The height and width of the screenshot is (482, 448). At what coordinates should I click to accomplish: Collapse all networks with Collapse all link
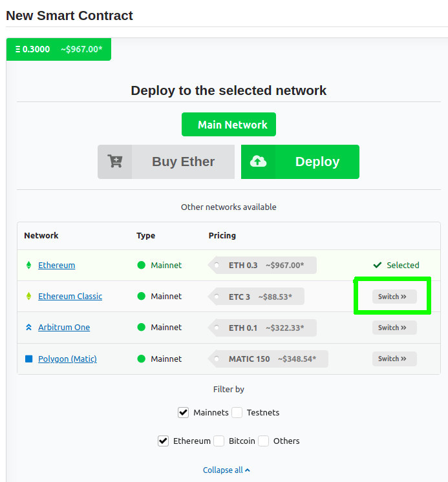click(226, 470)
